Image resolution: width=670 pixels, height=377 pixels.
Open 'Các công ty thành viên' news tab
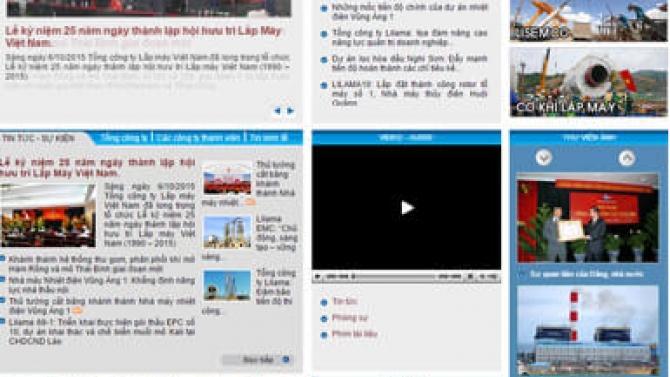[x=198, y=138]
